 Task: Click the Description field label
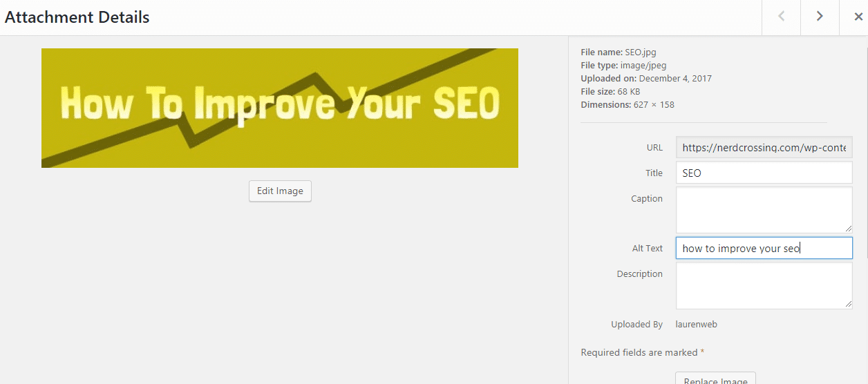click(639, 274)
